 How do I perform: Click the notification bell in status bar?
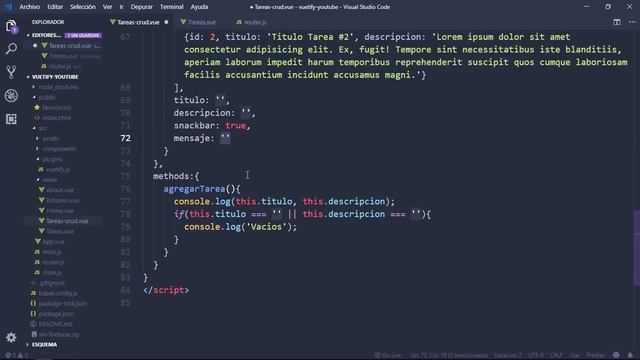[x=630, y=355]
